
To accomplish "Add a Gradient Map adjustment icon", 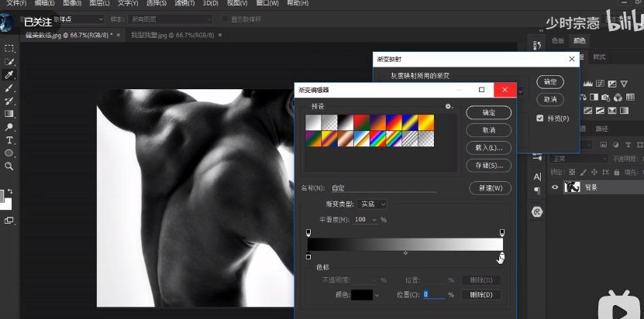I will tap(625, 111).
